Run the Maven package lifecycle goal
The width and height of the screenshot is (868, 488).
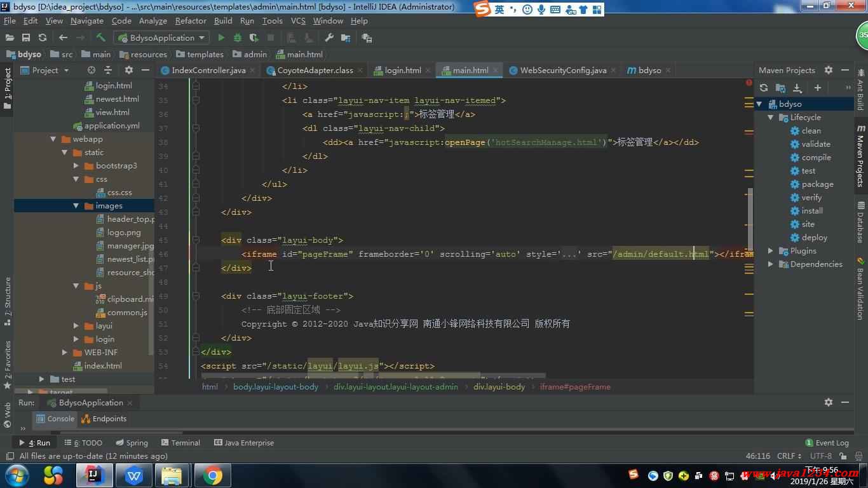click(x=817, y=184)
